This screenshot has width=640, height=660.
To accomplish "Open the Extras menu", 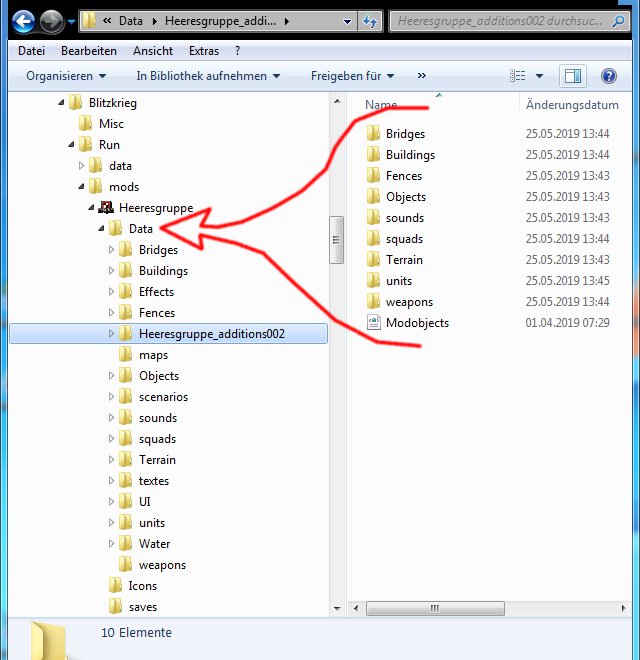I will [204, 51].
